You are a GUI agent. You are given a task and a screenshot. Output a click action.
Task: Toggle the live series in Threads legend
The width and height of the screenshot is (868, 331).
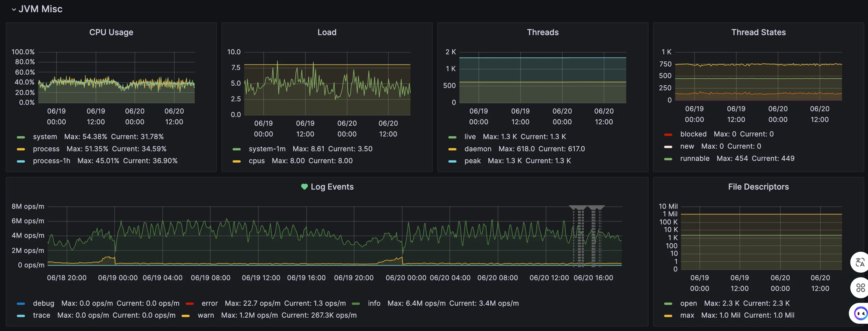click(x=470, y=137)
